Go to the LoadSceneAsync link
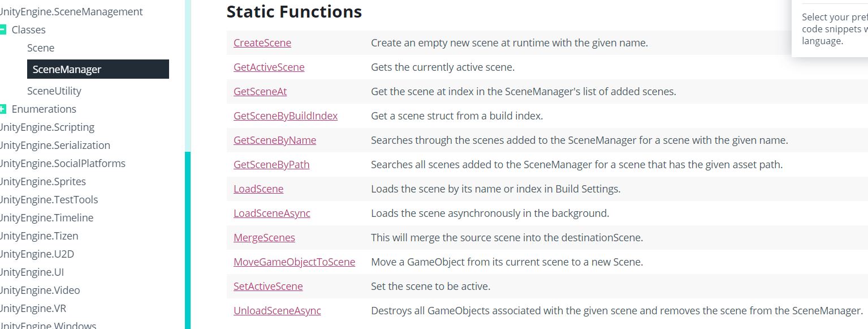Screen dimensions: 868x329 click(x=272, y=213)
